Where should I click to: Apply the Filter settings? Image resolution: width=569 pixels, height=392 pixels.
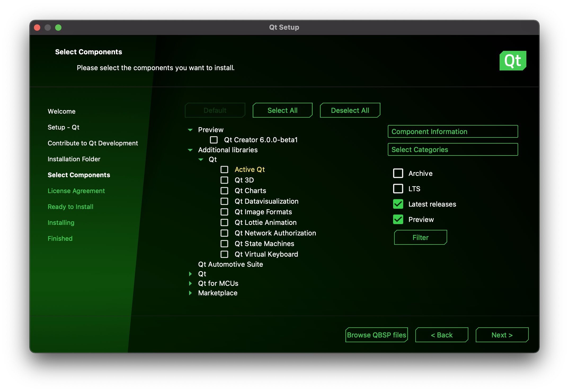pos(420,237)
